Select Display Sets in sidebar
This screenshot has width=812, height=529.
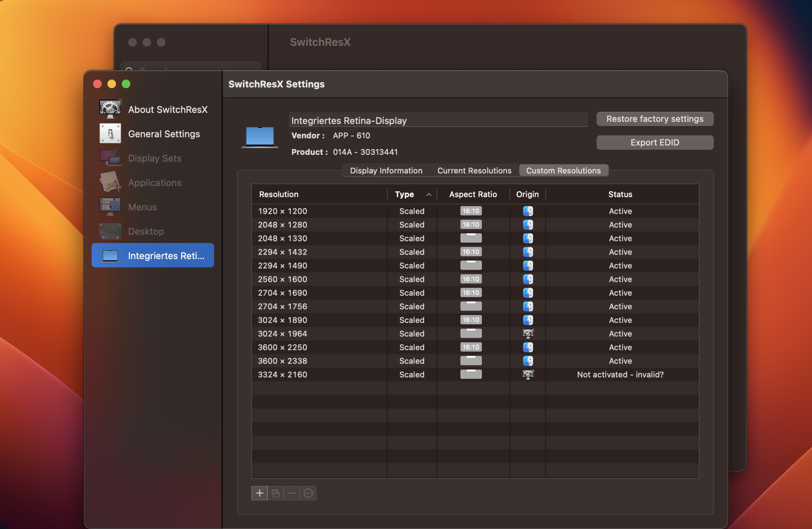pyautogui.click(x=154, y=158)
